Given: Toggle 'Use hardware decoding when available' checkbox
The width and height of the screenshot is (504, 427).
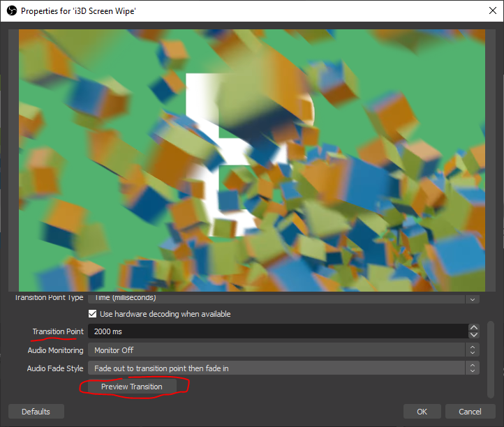Looking at the screenshot, I should [x=93, y=313].
